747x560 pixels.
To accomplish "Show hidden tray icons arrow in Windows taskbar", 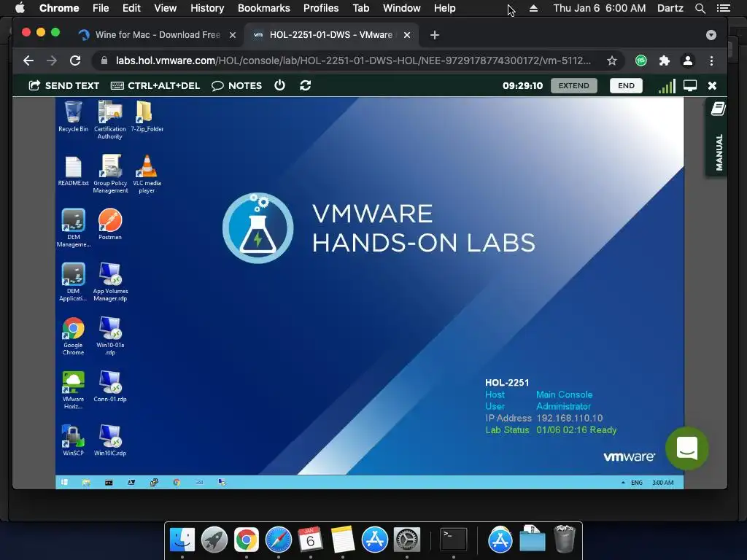I will (623, 483).
